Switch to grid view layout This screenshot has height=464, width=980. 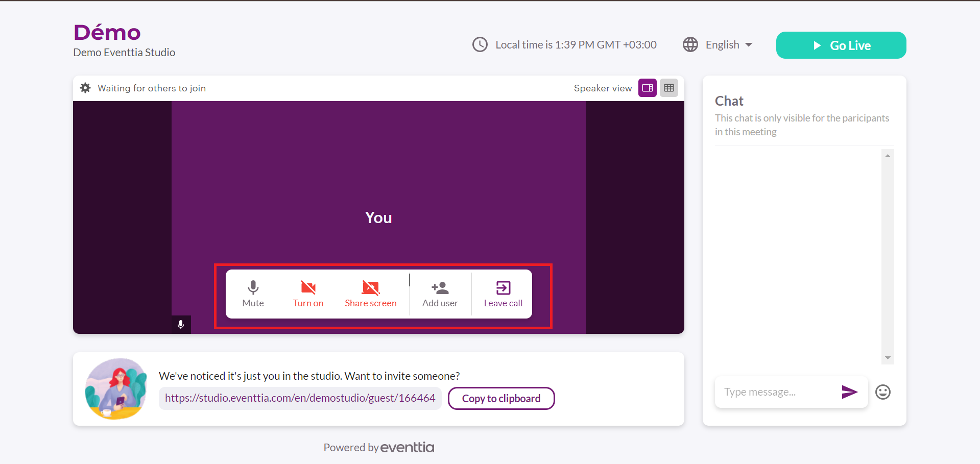(668, 88)
